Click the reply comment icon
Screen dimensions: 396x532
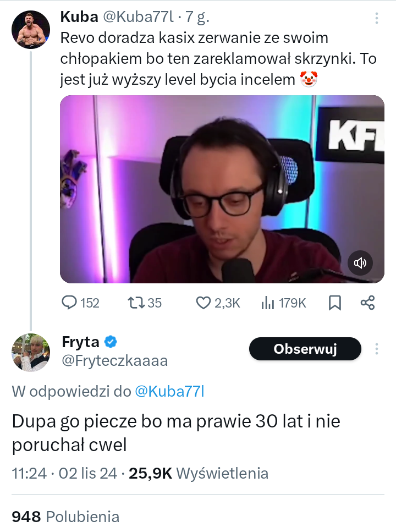click(x=69, y=303)
